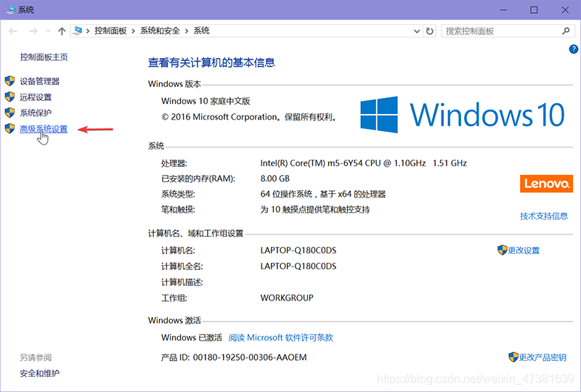
Task: Open 设备管理器 link
Action: [x=39, y=81]
